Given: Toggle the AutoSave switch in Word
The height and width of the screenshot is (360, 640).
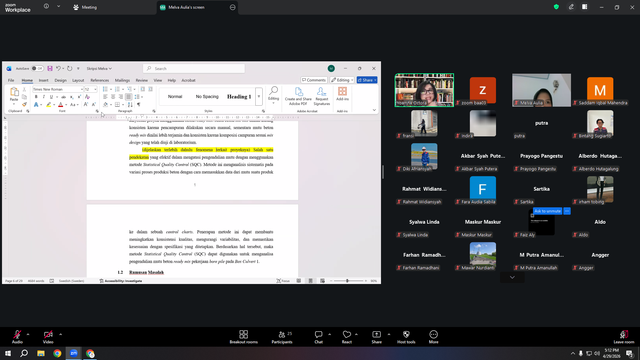Looking at the screenshot, I should point(37,69).
